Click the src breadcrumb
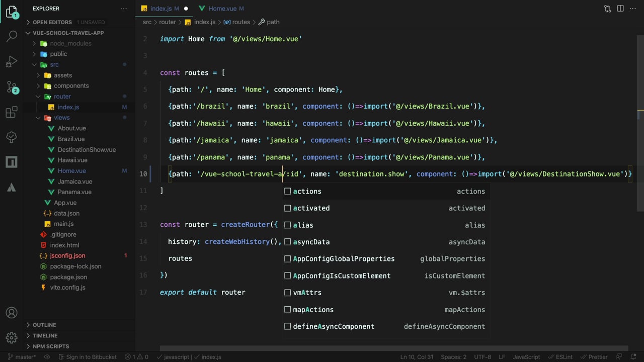Image resolution: width=644 pixels, height=362 pixels. [147, 22]
